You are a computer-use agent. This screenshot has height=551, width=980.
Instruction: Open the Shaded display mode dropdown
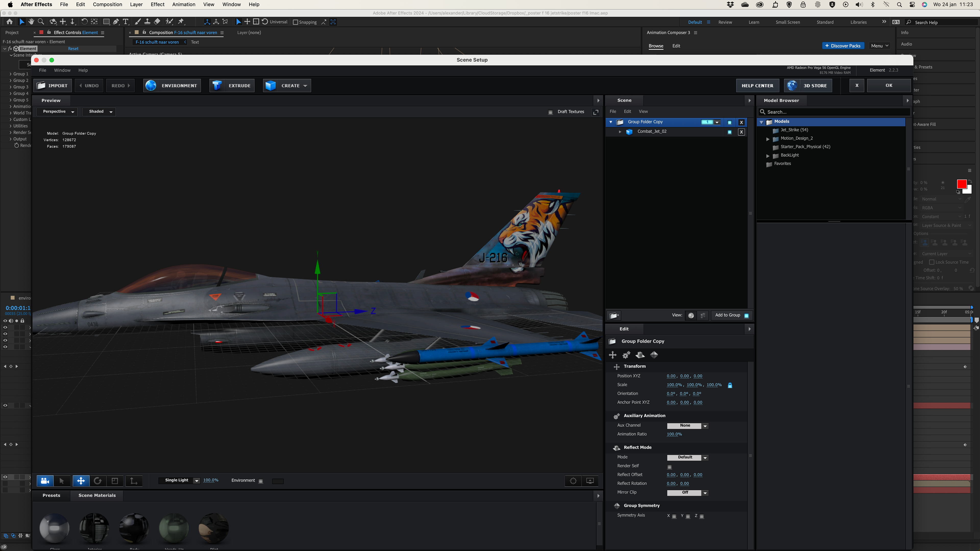pyautogui.click(x=99, y=111)
